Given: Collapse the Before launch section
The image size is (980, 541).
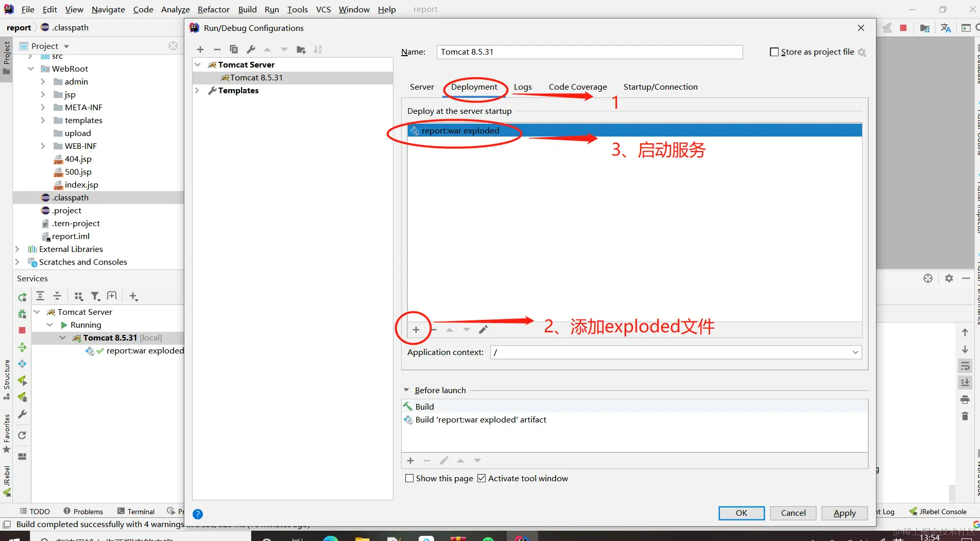Looking at the screenshot, I should coord(406,390).
